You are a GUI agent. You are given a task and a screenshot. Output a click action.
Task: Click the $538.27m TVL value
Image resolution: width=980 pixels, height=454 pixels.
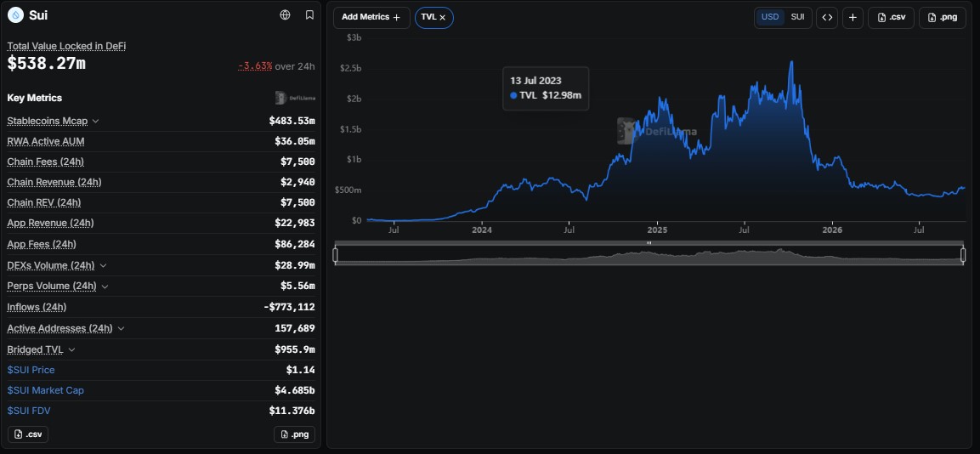(46, 63)
